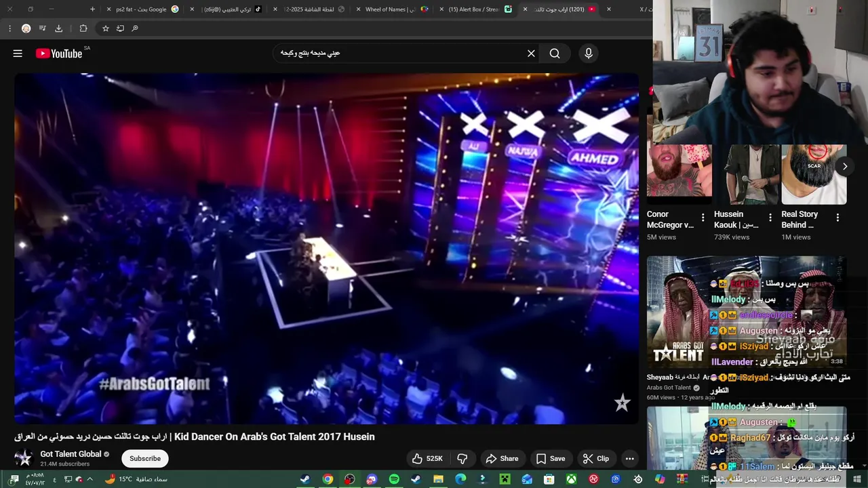Open Xbox app from the taskbar
Image resolution: width=868 pixels, height=488 pixels.
tap(571, 479)
